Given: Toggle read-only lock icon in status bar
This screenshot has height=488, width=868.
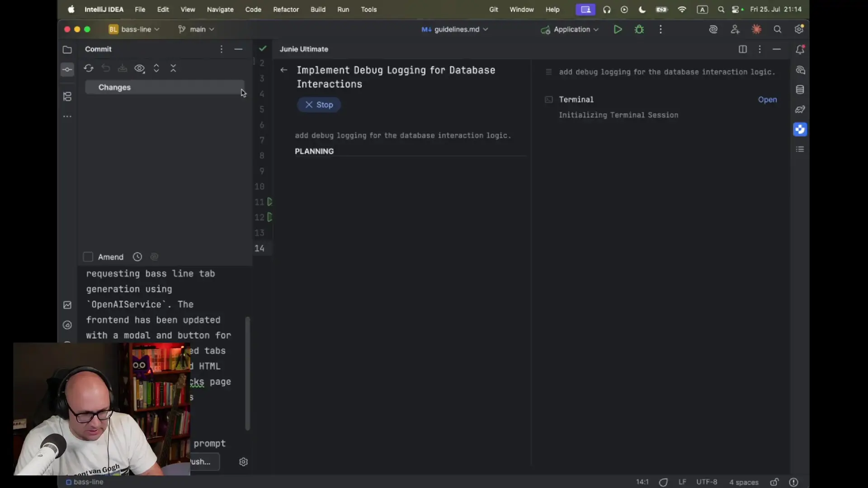Looking at the screenshot, I should tap(774, 482).
